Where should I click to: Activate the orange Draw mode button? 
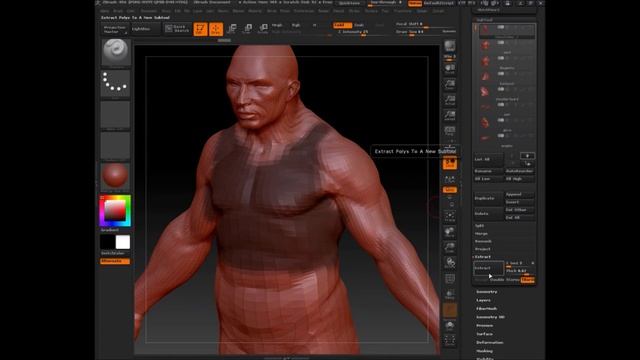[x=216, y=29]
